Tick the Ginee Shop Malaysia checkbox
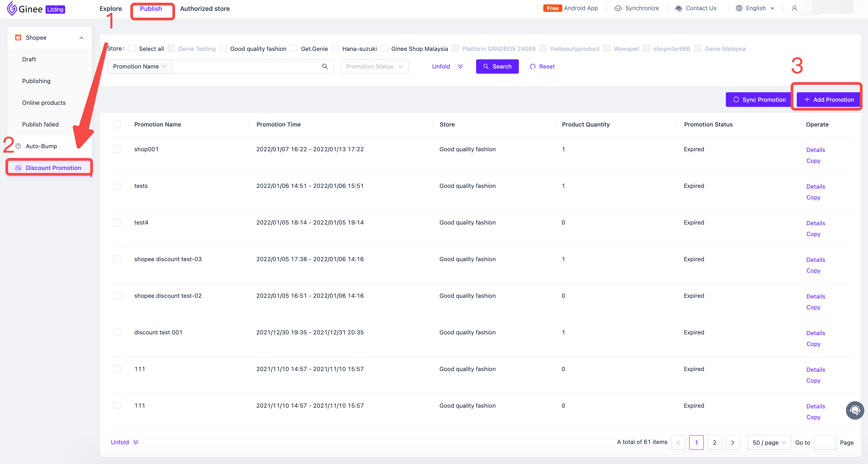Image resolution: width=868 pixels, height=464 pixels. coord(384,49)
